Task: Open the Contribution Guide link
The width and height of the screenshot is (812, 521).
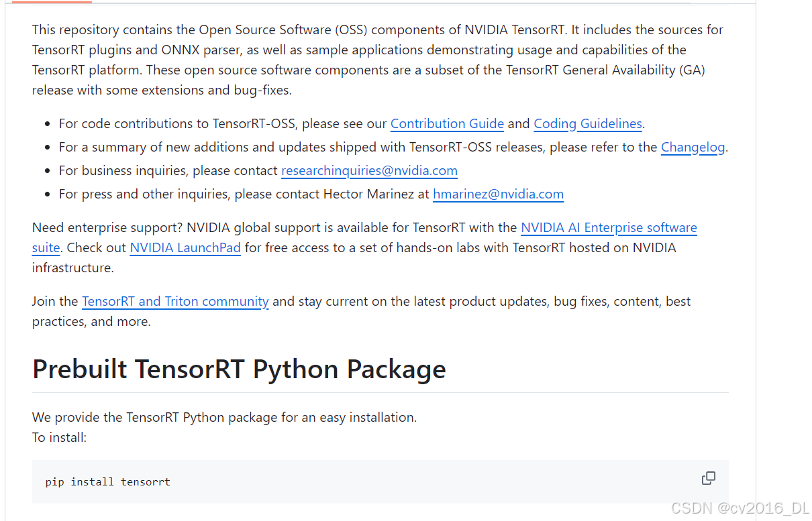Action: click(x=447, y=123)
